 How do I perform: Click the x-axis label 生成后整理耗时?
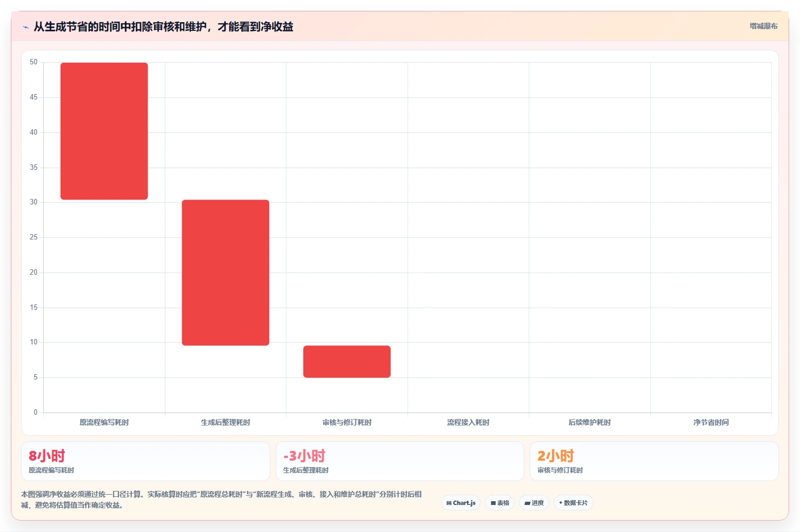coord(225,422)
